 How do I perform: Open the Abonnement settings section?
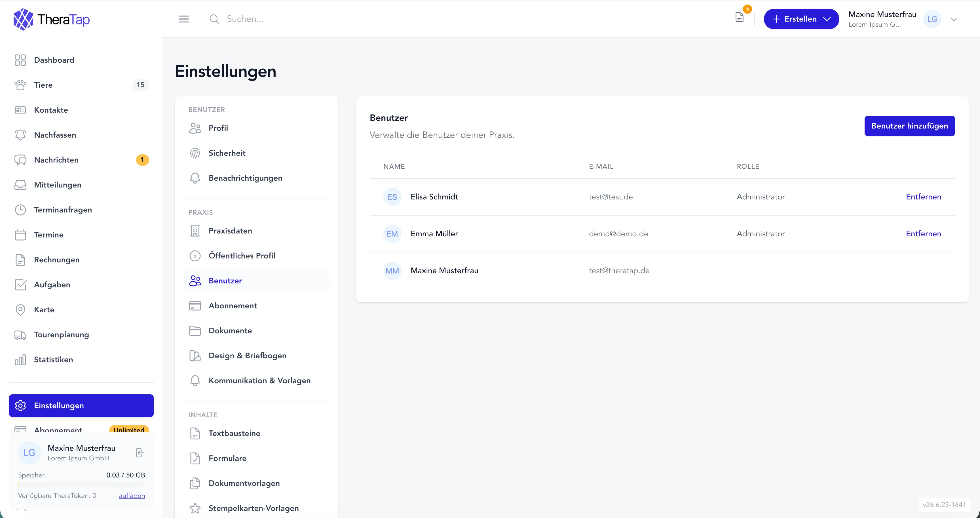[256, 306]
